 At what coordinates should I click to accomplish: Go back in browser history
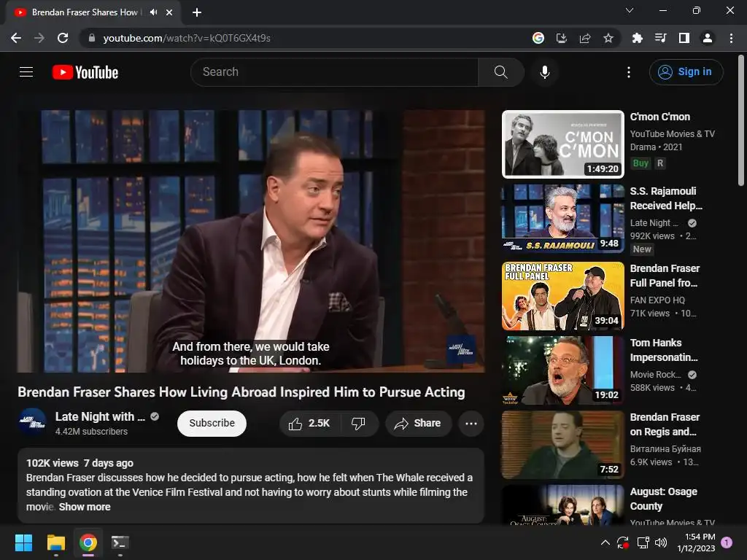pos(16,38)
